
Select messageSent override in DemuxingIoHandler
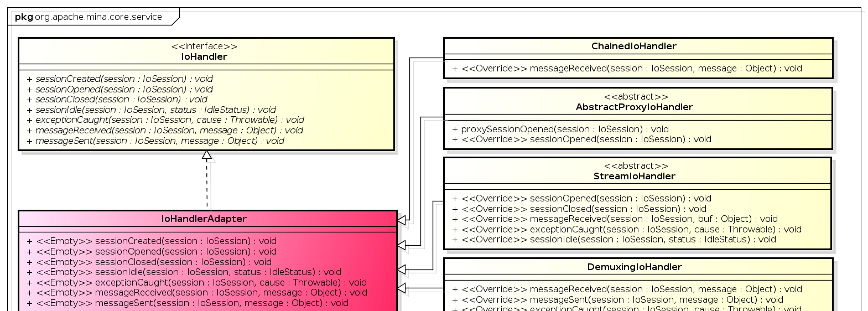(617, 300)
